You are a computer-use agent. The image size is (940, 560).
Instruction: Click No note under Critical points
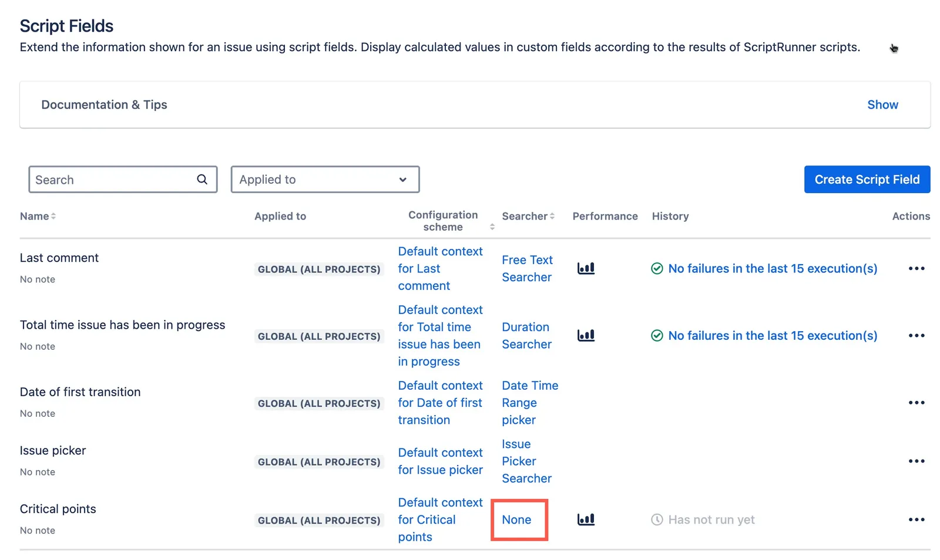coord(38,531)
